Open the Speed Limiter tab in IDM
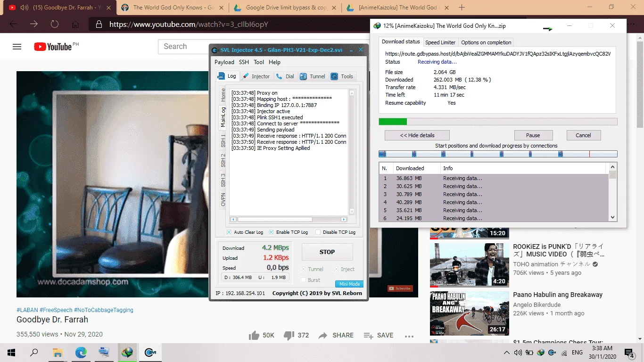 click(x=440, y=42)
